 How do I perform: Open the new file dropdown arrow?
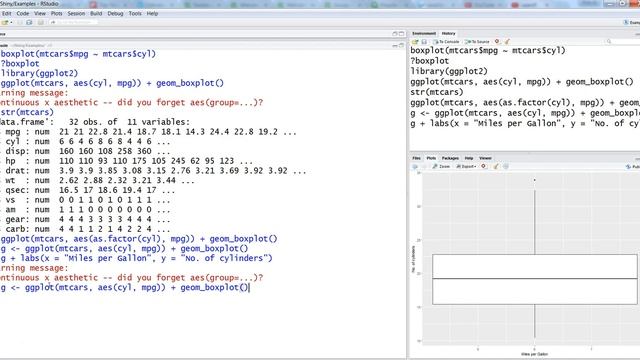[11, 22]
